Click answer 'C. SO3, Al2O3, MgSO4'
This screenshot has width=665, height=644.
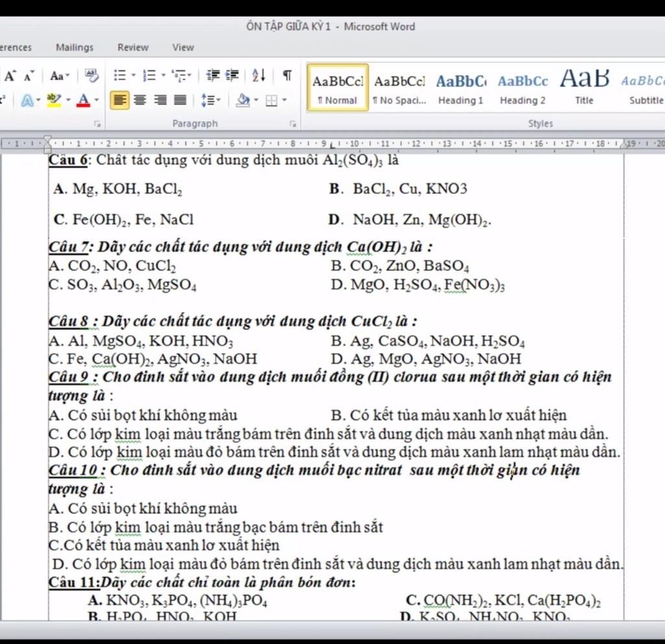click(x=123, y=284)
